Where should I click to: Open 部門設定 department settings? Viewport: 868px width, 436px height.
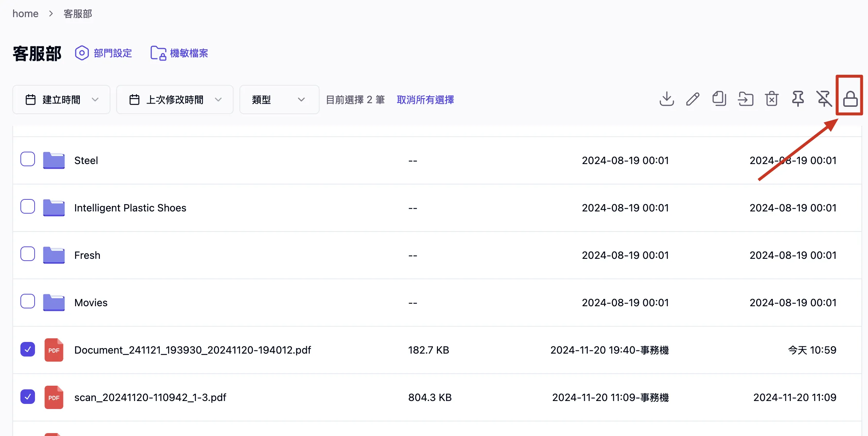[104, 53]
